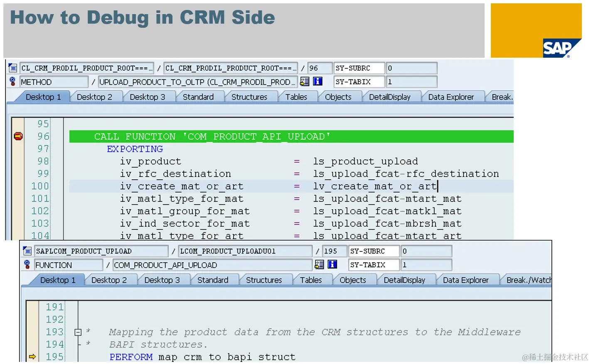
Task: Open DetailDisplay tab in lower debugger
Action: pyautogui.click(x=404, y=280)
